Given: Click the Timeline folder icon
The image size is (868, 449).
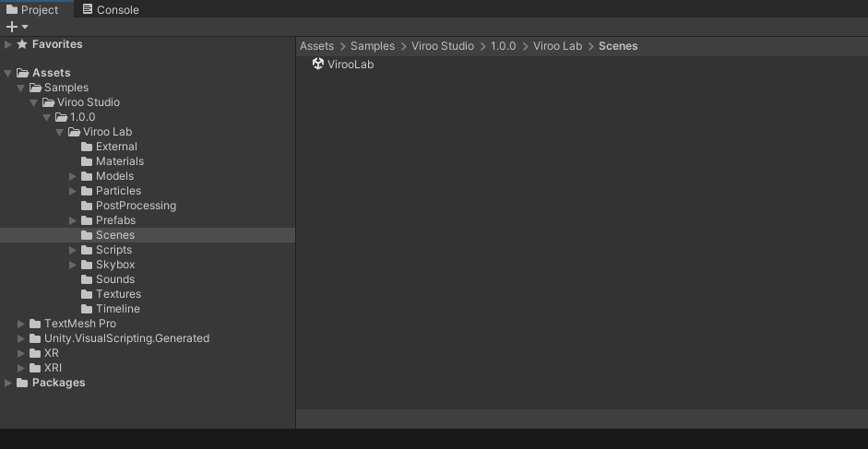Looking at the screenshot, I should tap(87, 309).
